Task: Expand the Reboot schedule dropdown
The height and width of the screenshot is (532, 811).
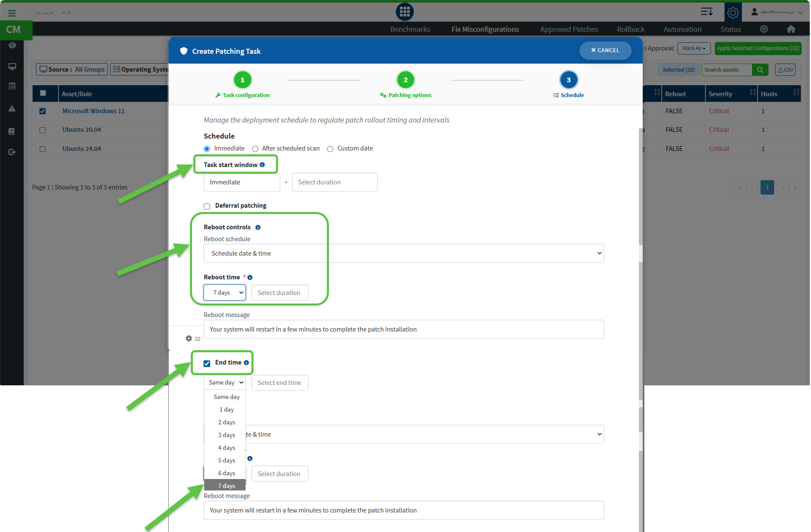Action: point(403,253)
